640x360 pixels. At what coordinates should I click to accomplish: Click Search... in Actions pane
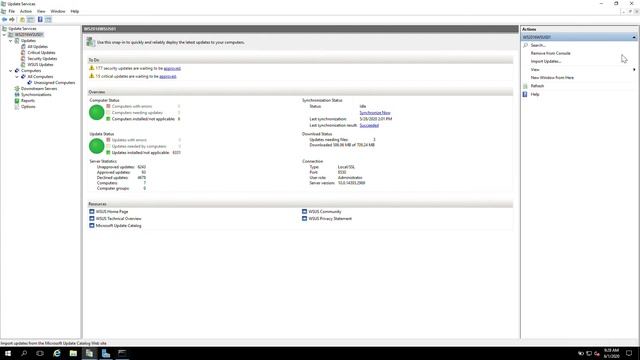tap(538, 45)
